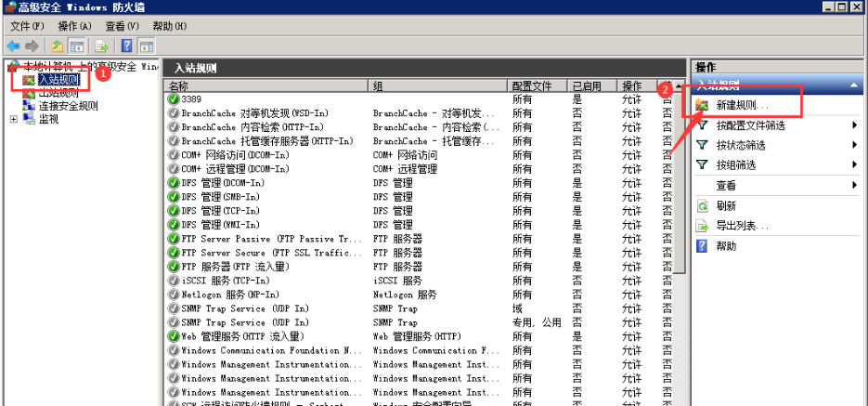Expand the 监视 tree node
868x406 pixels.
pyautogui.click(x=14, y=119)
